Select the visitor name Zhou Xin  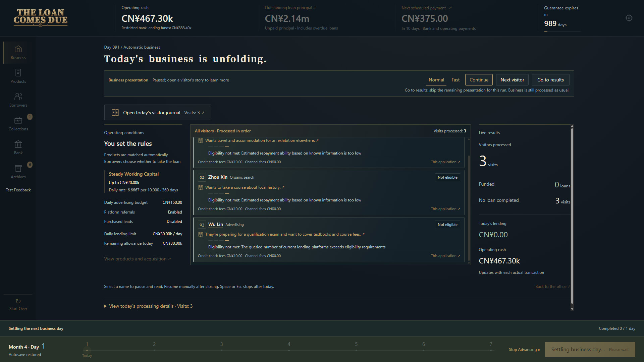(x=218, y=177)
